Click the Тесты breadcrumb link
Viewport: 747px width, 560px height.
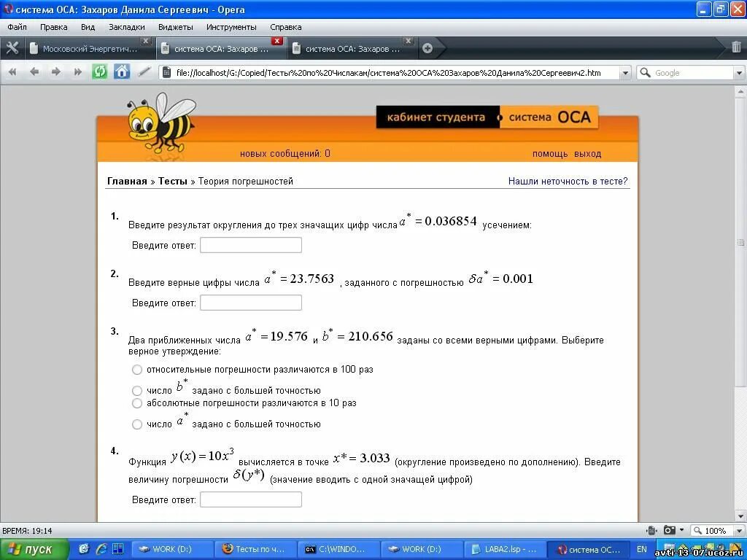(172, 181)
